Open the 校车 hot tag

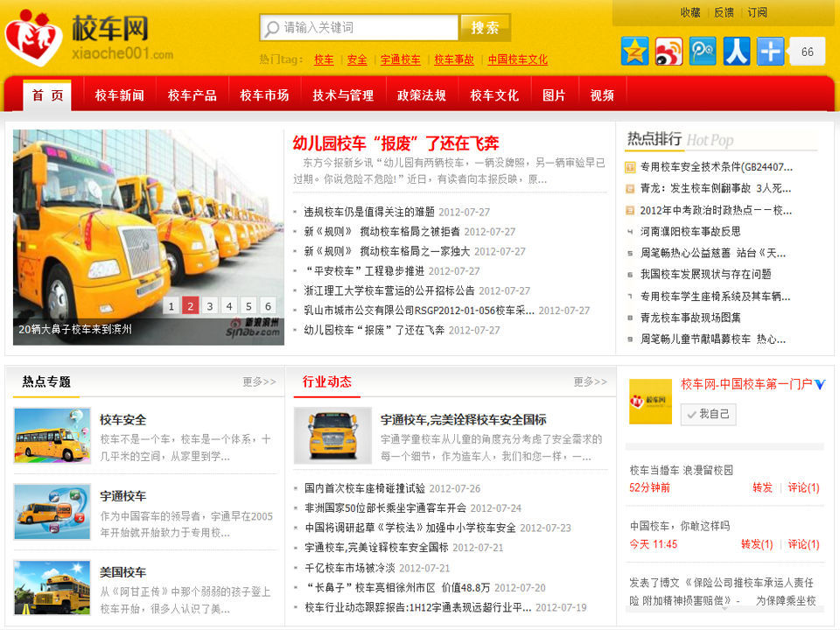tap(324, 59)
